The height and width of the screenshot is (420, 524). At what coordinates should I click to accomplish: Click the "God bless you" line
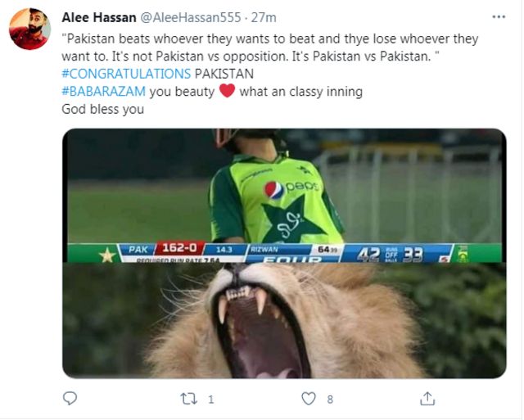point(103,109)
